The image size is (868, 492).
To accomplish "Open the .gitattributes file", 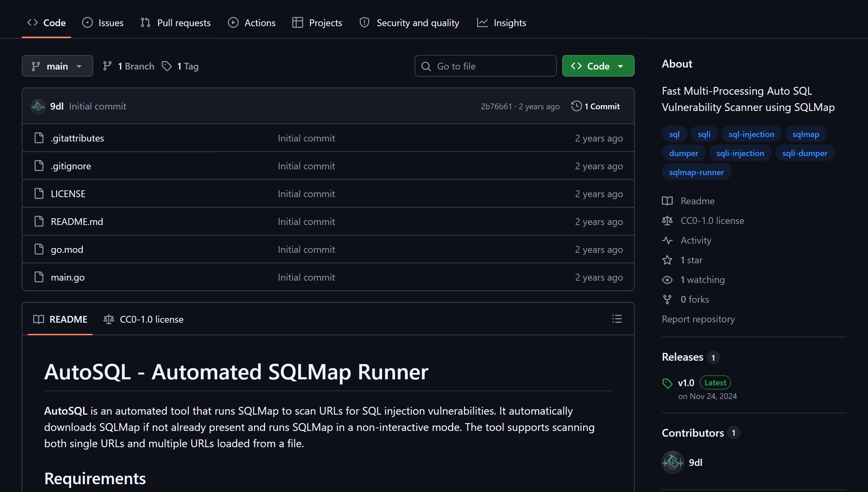I will [x=77, y=138].
